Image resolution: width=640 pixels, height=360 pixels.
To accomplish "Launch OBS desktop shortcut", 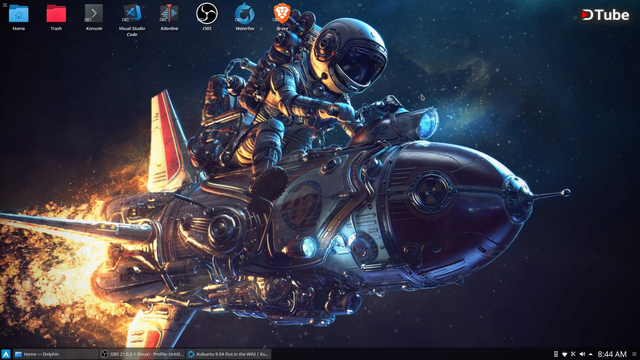I will (x=207, y=17).
